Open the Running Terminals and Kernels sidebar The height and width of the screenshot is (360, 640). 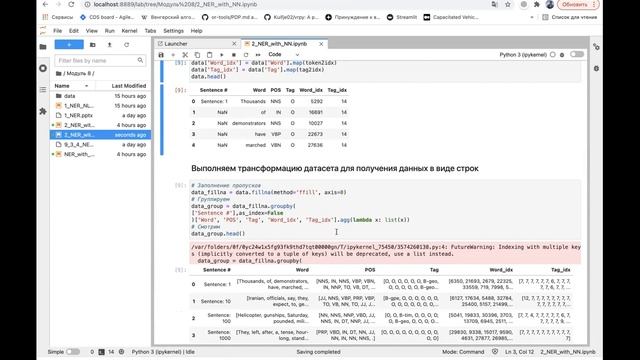[43, 68]
